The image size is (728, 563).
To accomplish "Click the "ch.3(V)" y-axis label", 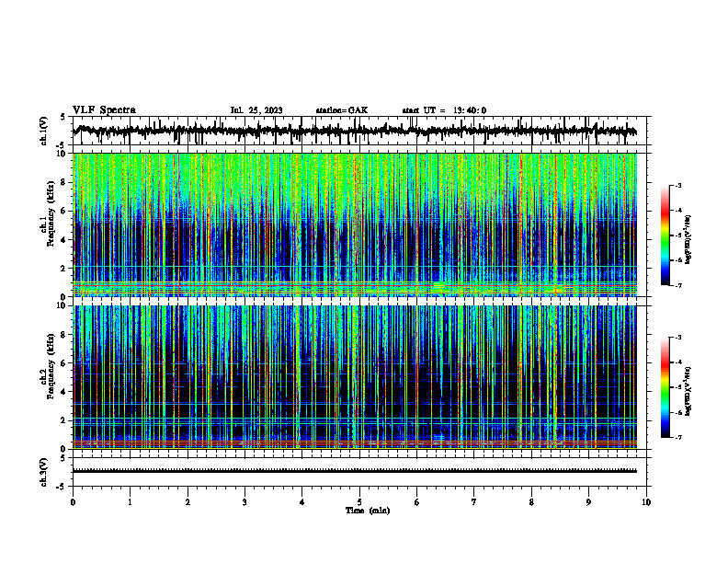I will click(44, 472).
